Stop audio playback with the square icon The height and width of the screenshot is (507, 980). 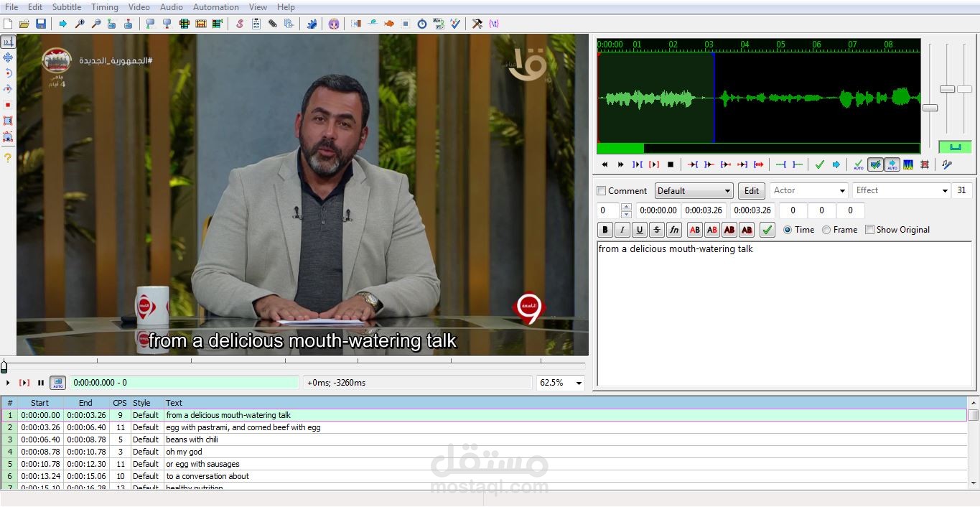click(x=671, y=164)
